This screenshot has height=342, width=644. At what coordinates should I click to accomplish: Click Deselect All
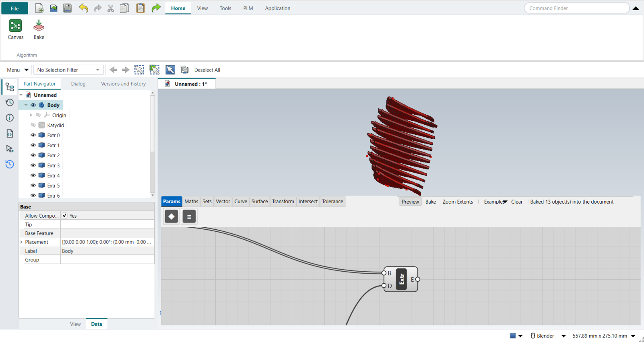[207, 70]
